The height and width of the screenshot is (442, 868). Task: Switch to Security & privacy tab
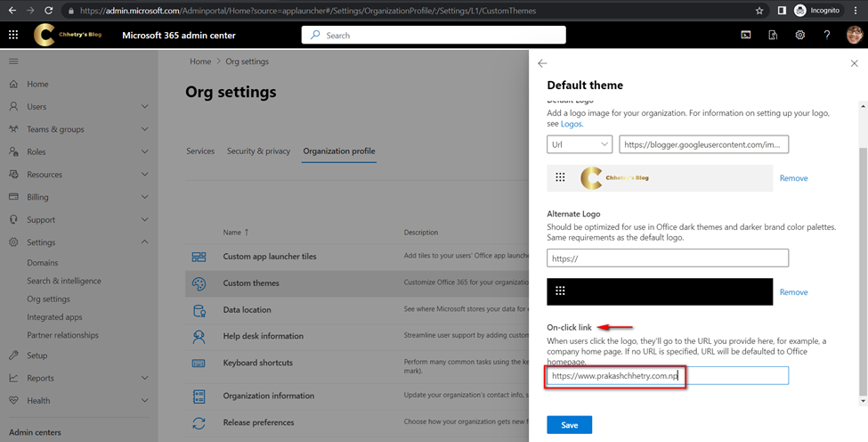pyautogui.click(x=258, y=151)
